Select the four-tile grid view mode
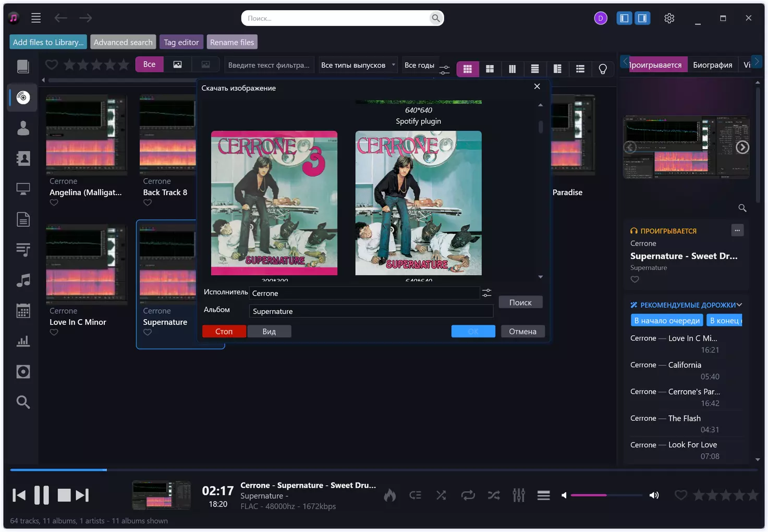The image size is (768, 532). [x=490, y=69]
